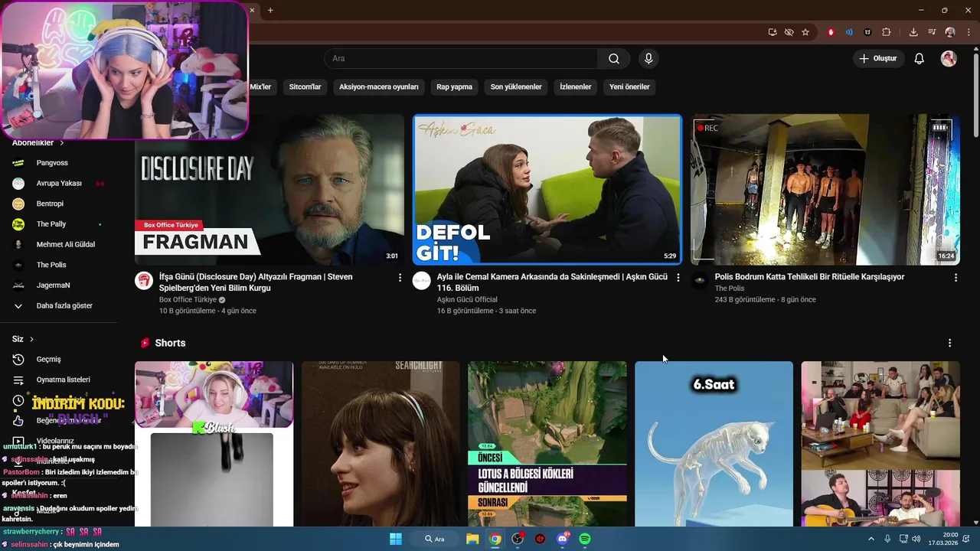The image size is (980, 551).
Task: Select the Mix'ler filter chip
Action: coord(260,86)
